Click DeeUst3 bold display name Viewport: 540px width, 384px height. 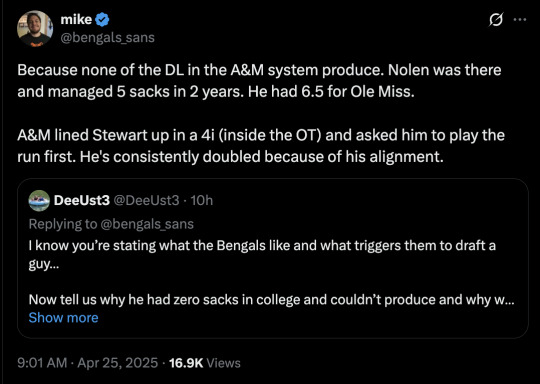tap(82, 200)
